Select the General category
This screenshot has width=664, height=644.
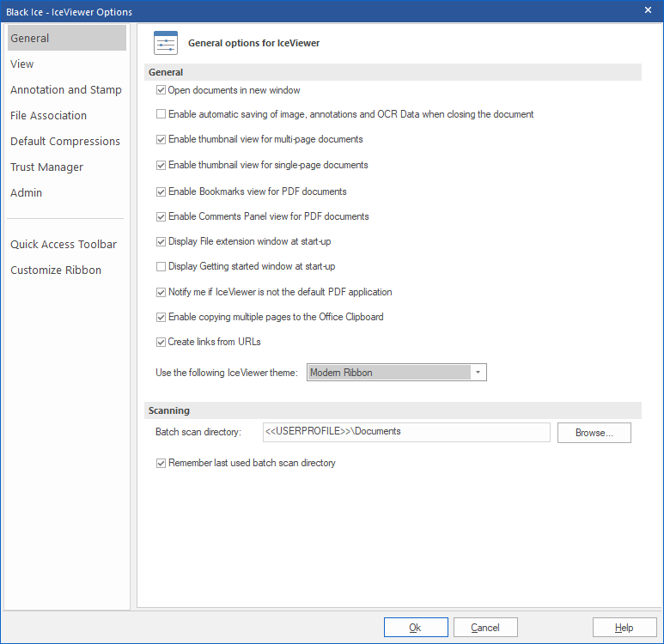[x=67, y=38]
